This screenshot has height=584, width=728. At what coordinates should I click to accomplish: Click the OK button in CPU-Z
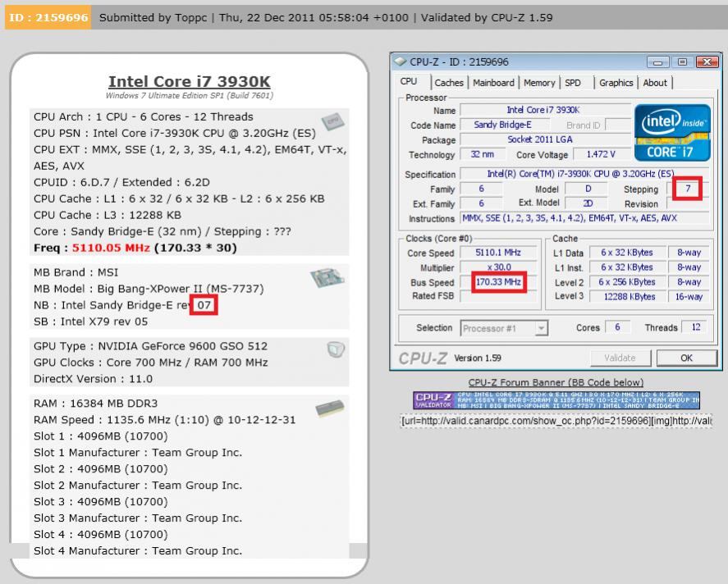(x=687, y=358)
